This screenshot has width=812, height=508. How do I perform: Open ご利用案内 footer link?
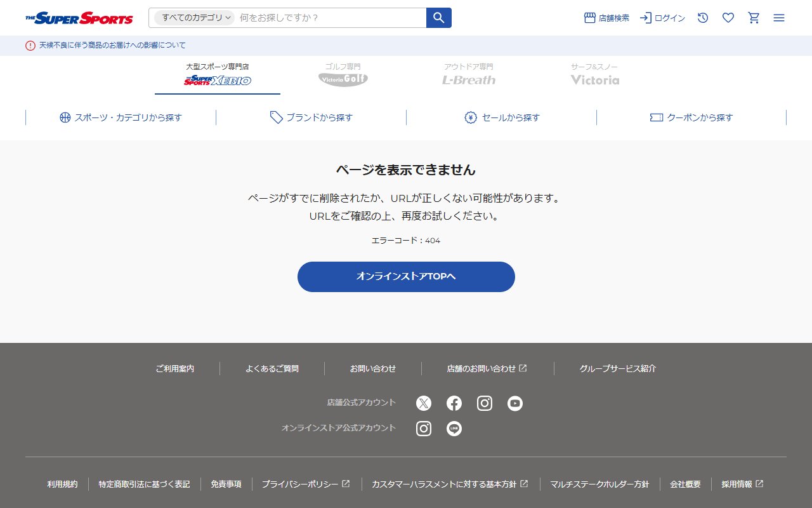pos(175,368)
